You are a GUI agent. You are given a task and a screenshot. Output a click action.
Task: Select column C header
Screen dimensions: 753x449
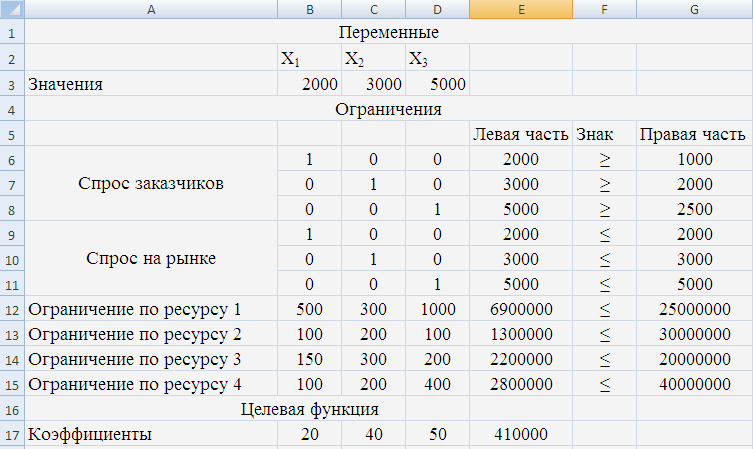[373, 9]
